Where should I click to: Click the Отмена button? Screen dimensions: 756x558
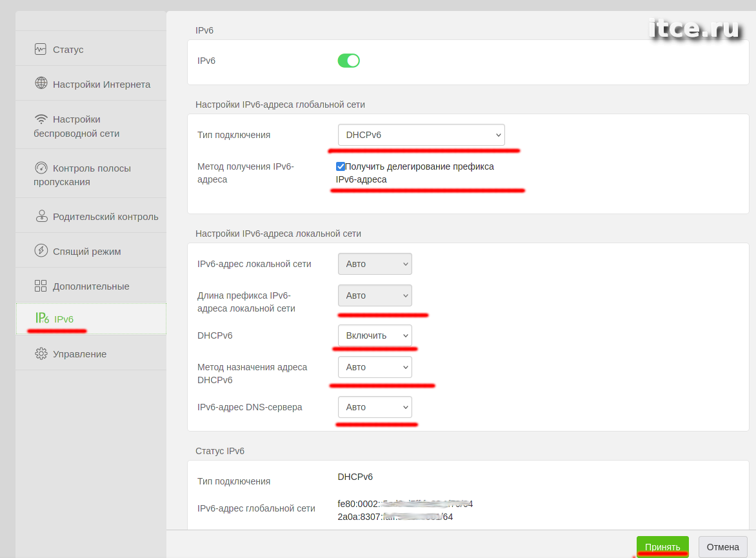pyautogui.click(x=722, y=547)
